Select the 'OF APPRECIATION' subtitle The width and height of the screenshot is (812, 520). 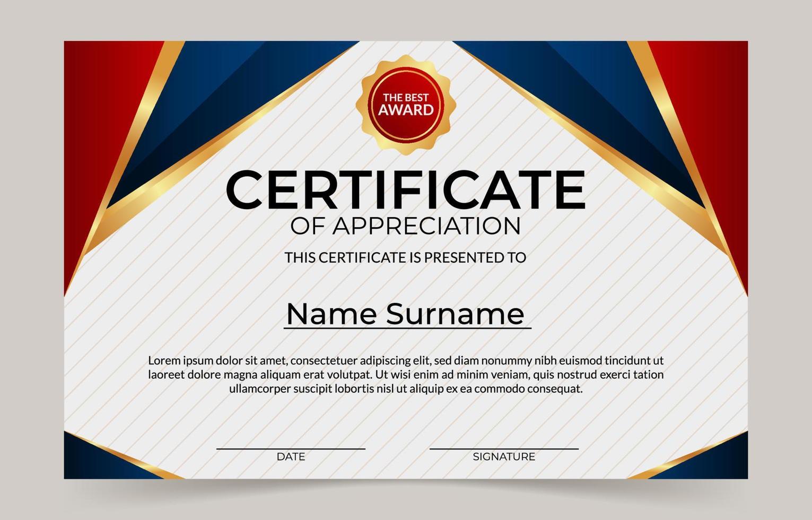pos(406,226)
